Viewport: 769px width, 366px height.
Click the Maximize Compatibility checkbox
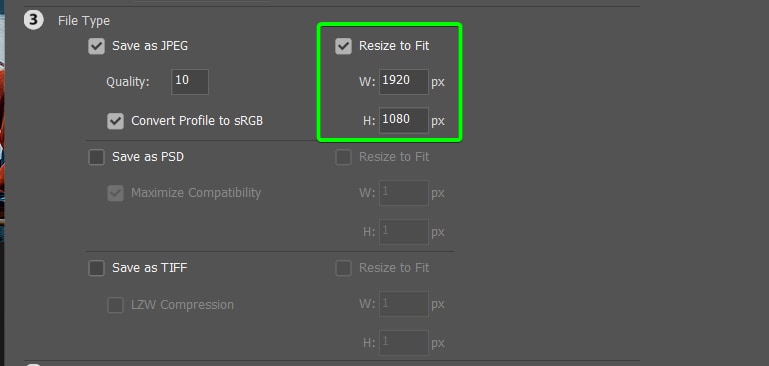click(115, 193)
